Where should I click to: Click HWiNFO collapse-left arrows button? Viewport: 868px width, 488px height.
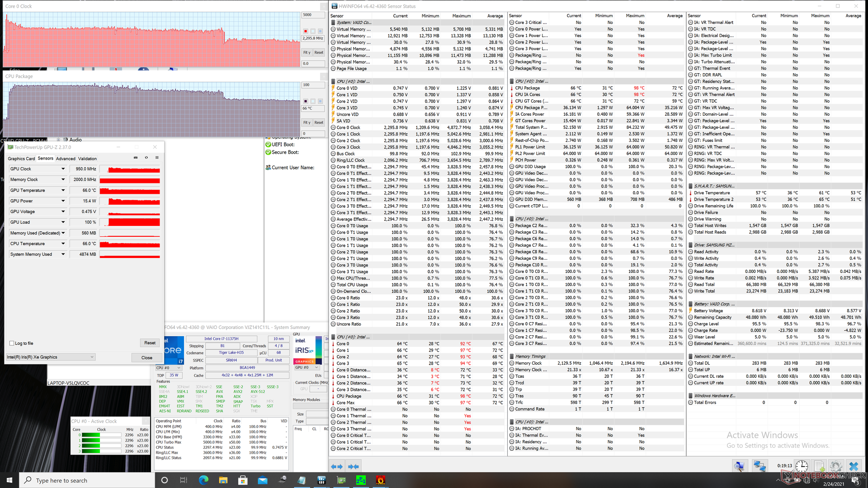point(337,466)
